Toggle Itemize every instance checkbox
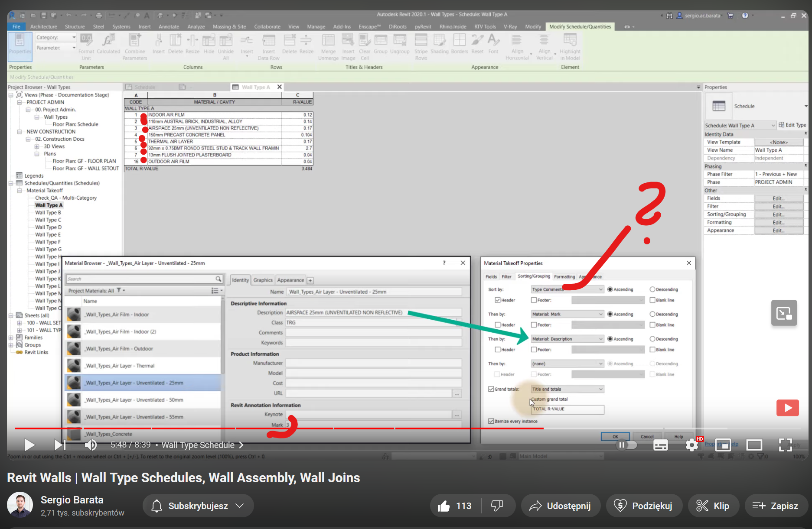Viewport: 812px width, 529px height. pos(491,421)
